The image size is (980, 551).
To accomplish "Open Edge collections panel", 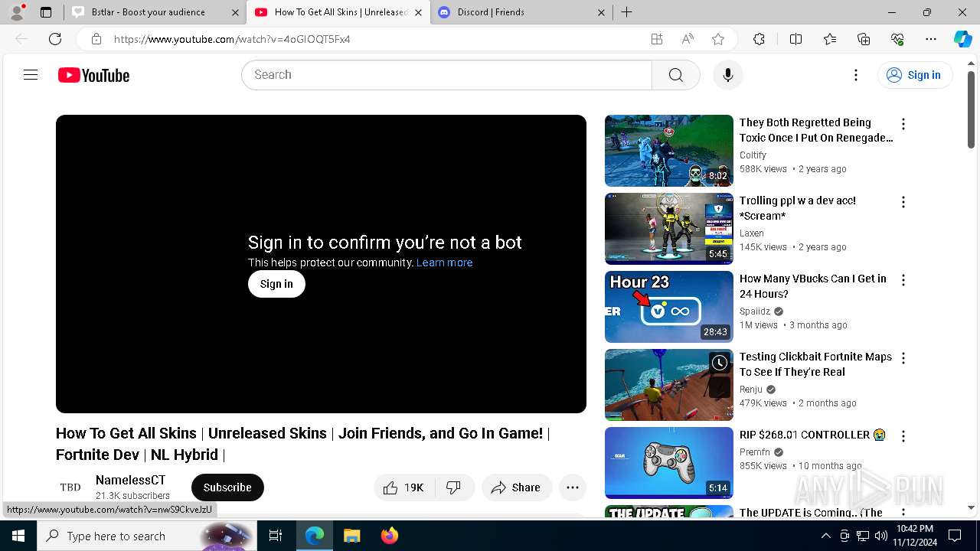I will point(864,39).
